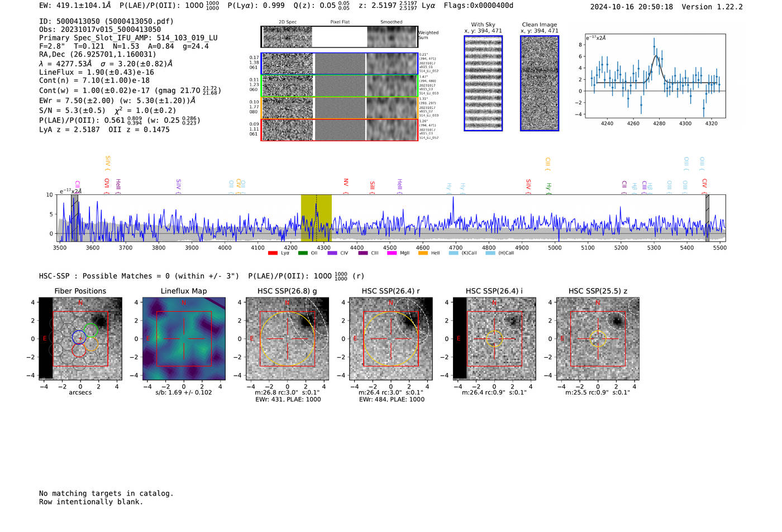Select the Weighted Sum 2D spectrum row
Screen dimensions: 782x532
340,37
